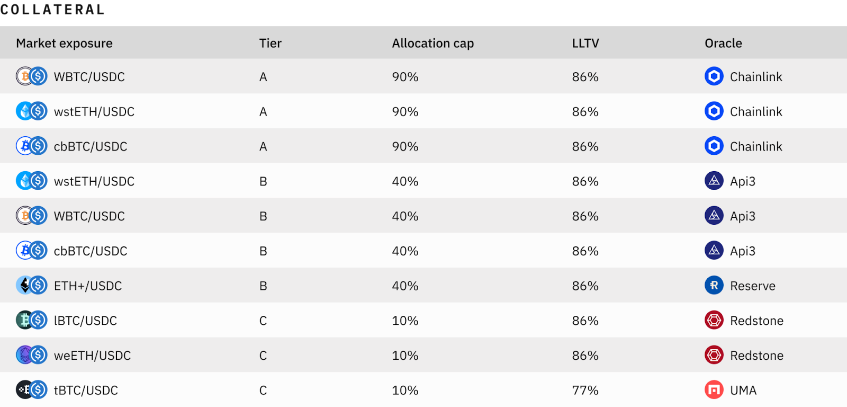Click the Api3 icon in wstETH/USDC Tier B row
Viewport: 847px width, 407px height.
coord(714,181)
